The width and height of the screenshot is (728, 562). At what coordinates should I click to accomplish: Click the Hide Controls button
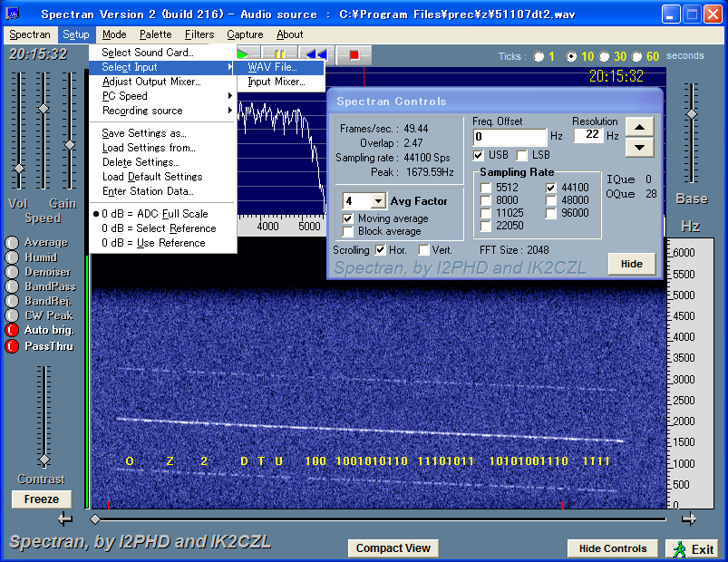click(x=613, y=548)
